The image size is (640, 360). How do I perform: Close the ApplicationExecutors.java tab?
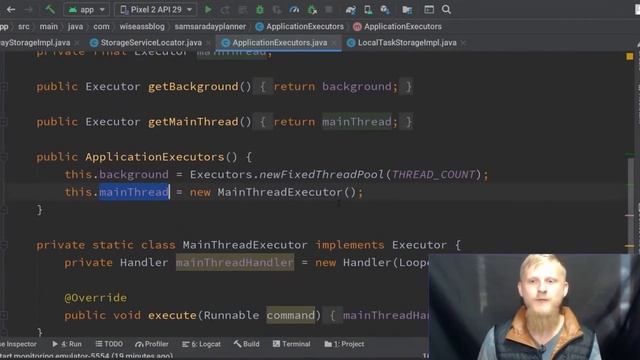(x=334, y=42)
